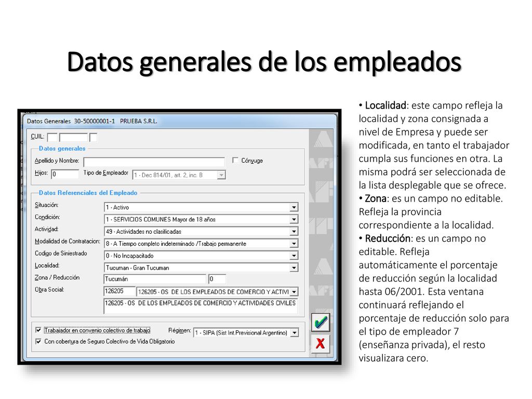Click the last CUIL digit field
This screenshot has width=532, height=399.
pos(94,137)
